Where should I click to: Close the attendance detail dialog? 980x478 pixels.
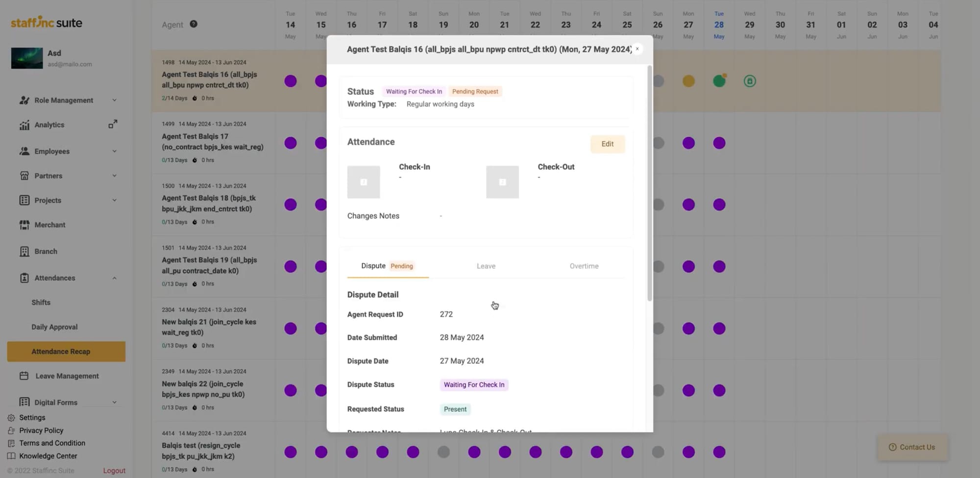point(637,48)
